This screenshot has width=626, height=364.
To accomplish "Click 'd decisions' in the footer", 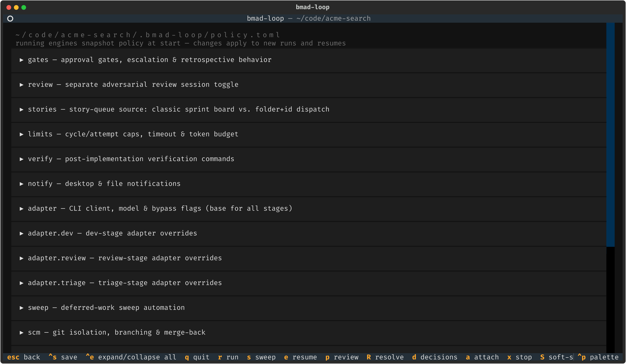I will point(434,357).
